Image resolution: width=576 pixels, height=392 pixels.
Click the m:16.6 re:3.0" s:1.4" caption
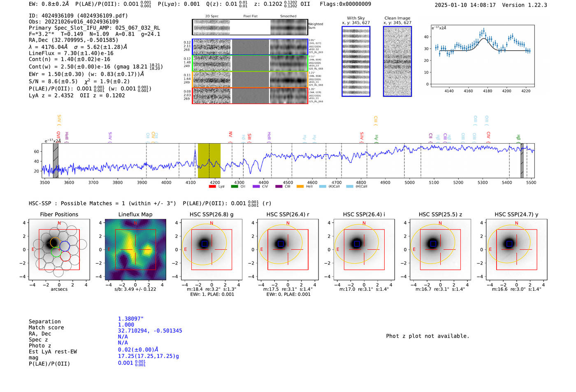516,289
